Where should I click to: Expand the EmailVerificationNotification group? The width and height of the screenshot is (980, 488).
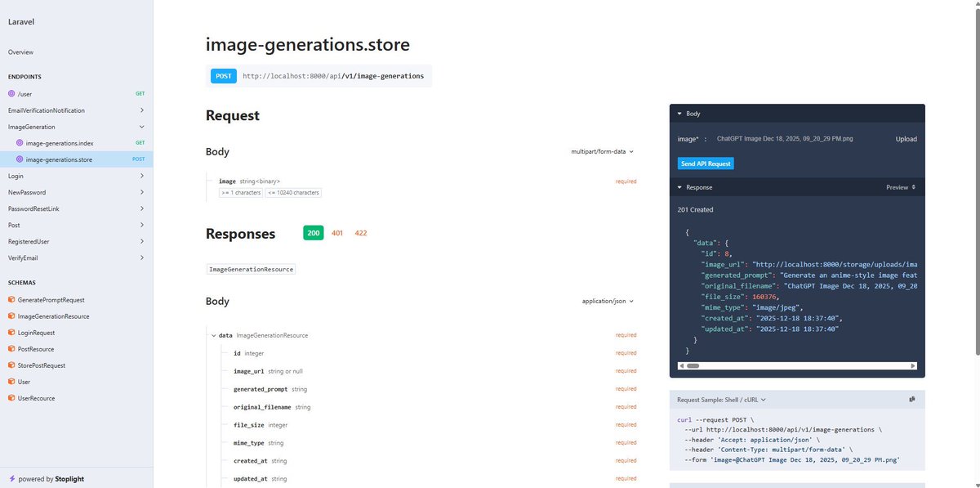click(x=142, y=110)
